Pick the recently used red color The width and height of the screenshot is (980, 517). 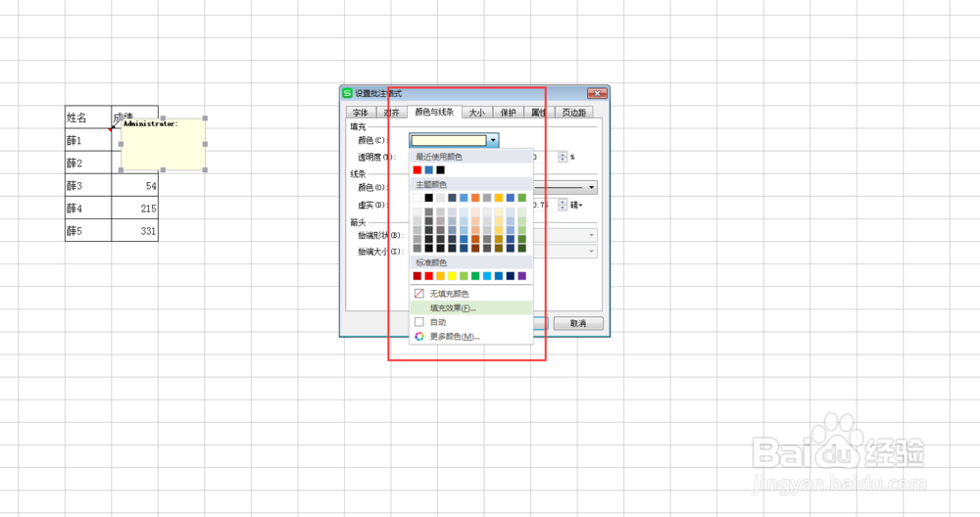click(x=417, y=169)
